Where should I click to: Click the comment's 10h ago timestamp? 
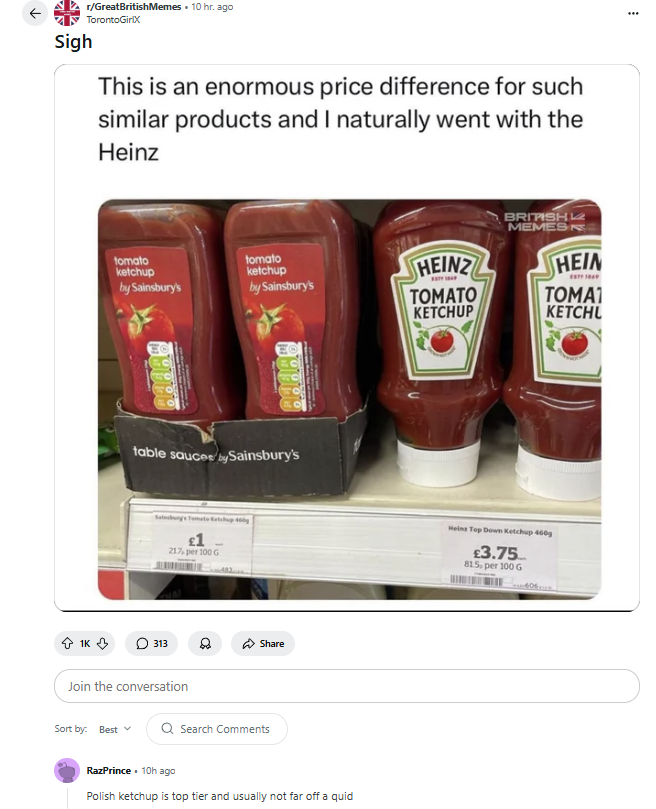[x=158, y=771]
